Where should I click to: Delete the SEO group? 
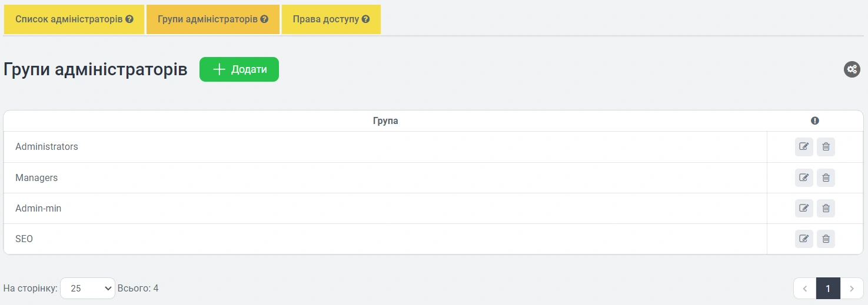pyautogui.click(x=826, y=239)
